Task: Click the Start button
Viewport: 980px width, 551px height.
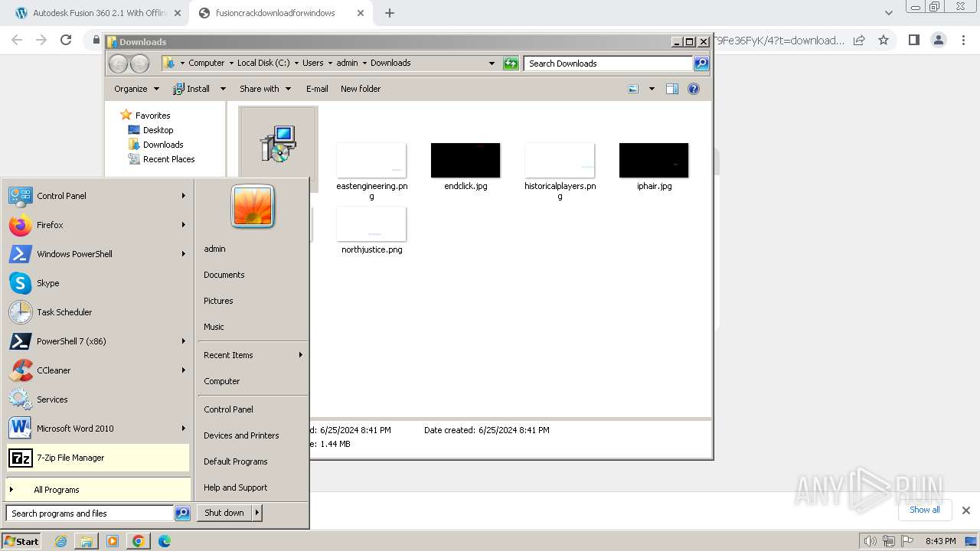Action: (21, 541)
